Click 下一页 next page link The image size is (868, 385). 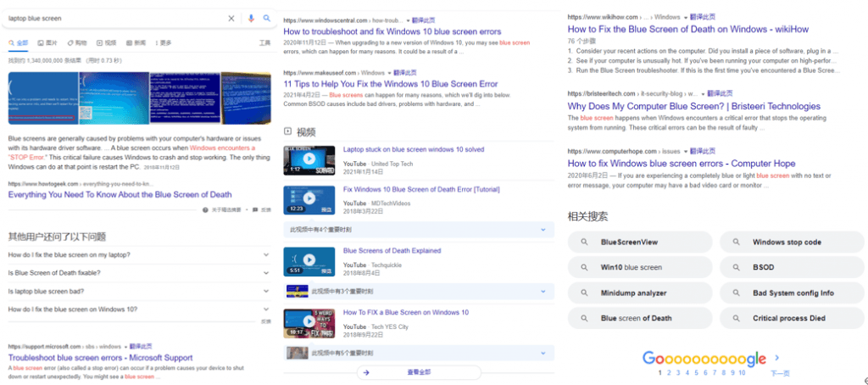pos(780,373)
